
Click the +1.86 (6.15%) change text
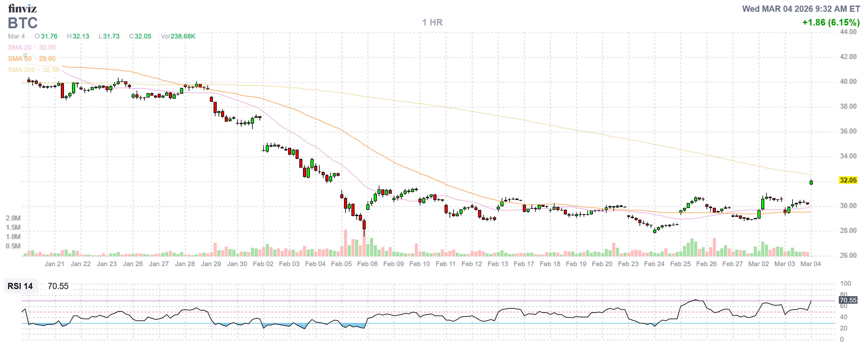(x=831, y=22)
